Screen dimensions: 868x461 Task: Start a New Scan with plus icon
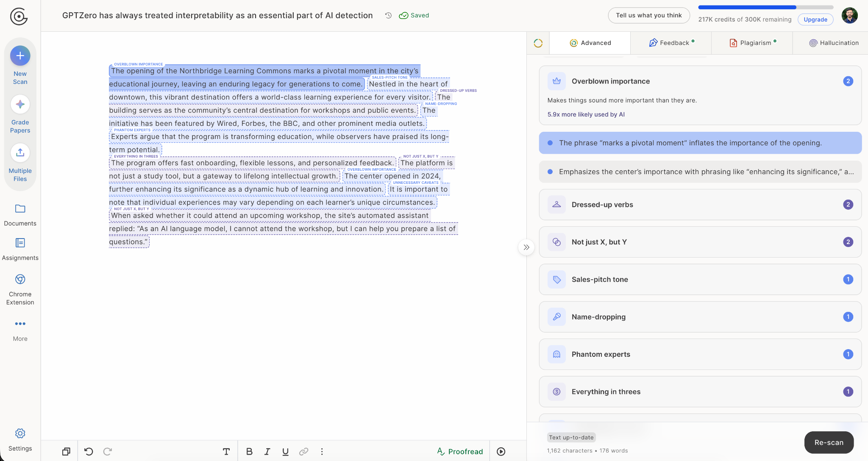[x=20, y=56]
